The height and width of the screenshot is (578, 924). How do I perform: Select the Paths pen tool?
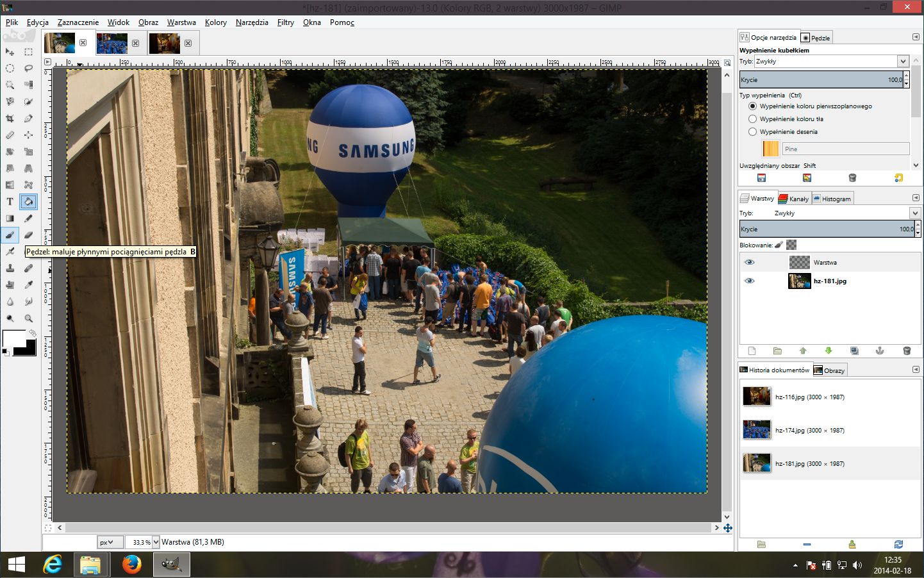point(29,119)
